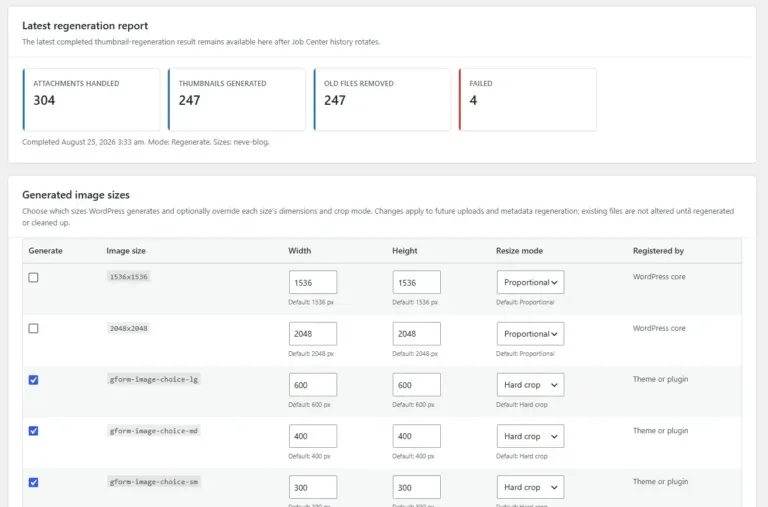Enable generation of the 1536x1536 size
Image resolution: width=768 pixels, height=507 pixels.
(x=33, y=277)
